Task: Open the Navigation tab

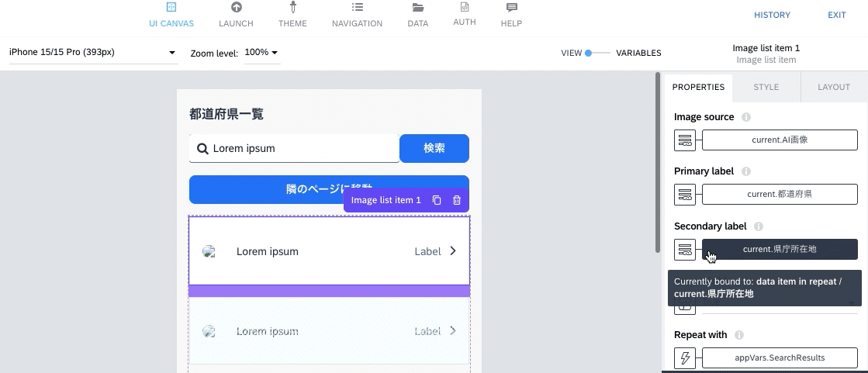Action: point(357,15)
